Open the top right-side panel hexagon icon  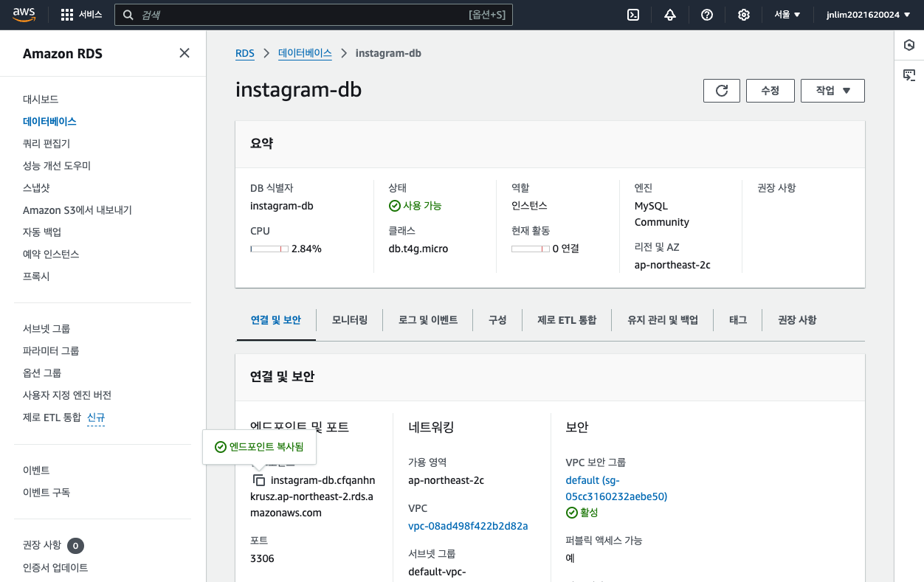tap(909, 45)
